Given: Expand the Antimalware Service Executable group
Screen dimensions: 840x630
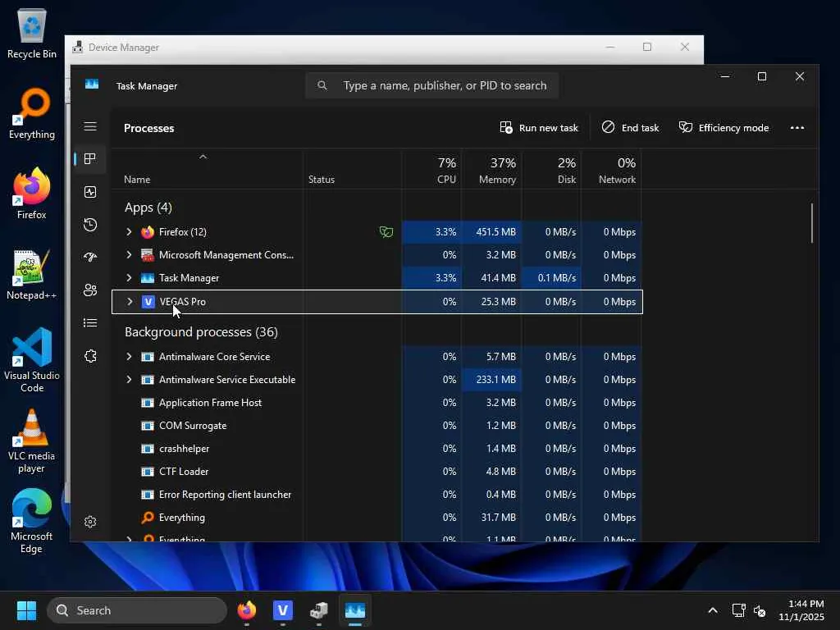Looking at the screenshot, I should click(129, 380).
